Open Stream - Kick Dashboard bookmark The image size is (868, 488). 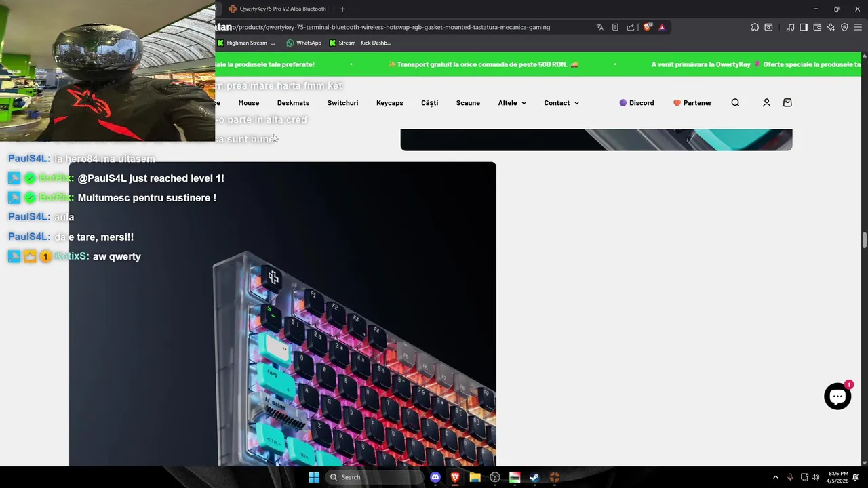[x=360, y=43]
